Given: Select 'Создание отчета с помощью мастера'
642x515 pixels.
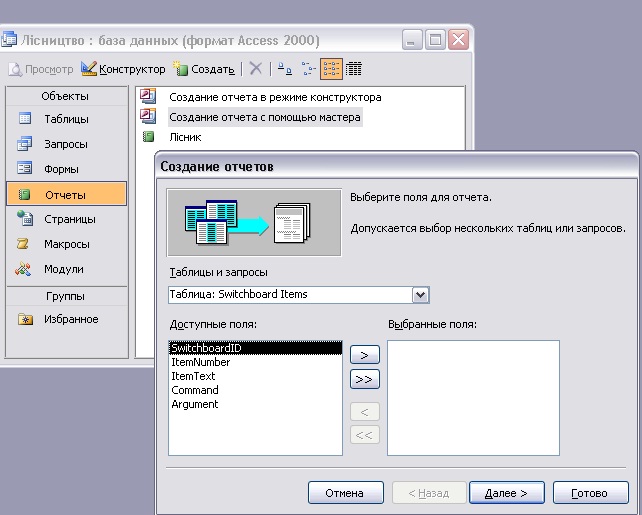Looking at the screenshot, I should pos(265,117).
